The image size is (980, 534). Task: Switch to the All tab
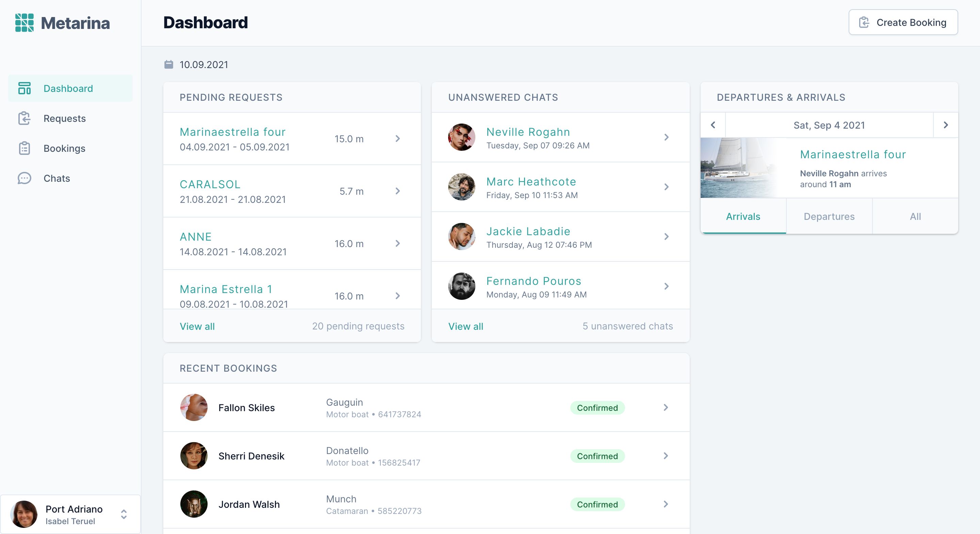(915, 216)
